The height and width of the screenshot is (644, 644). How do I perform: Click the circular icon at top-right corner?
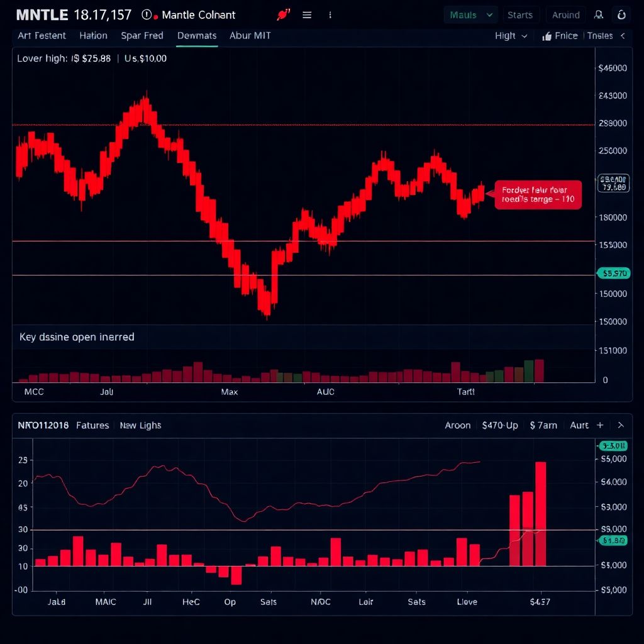[x=621, y=15]
